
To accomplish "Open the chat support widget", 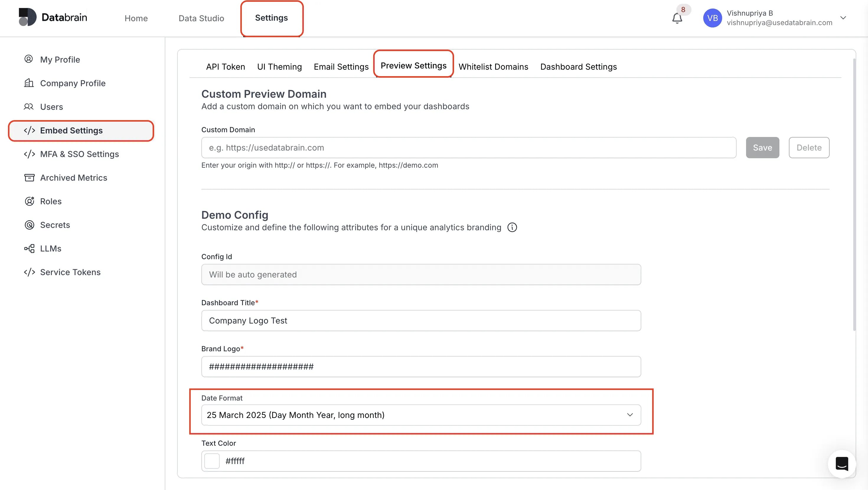I will click(x=842, y=464).
